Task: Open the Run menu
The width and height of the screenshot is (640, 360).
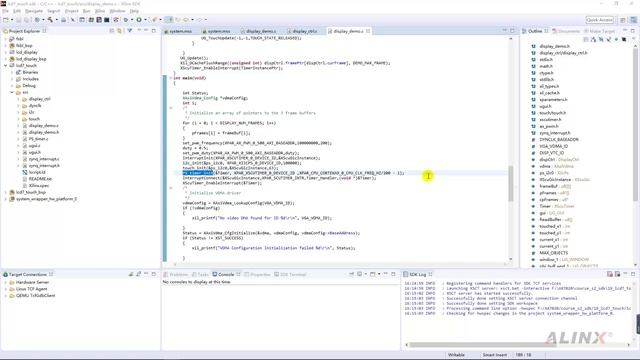Action: [x=87, y=11]
